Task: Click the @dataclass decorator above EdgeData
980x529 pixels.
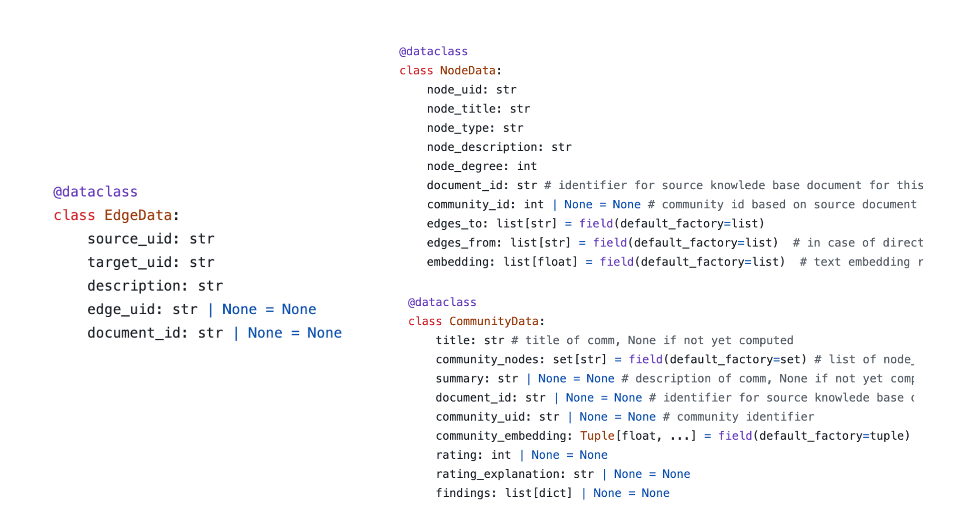Action: (95, 191)
